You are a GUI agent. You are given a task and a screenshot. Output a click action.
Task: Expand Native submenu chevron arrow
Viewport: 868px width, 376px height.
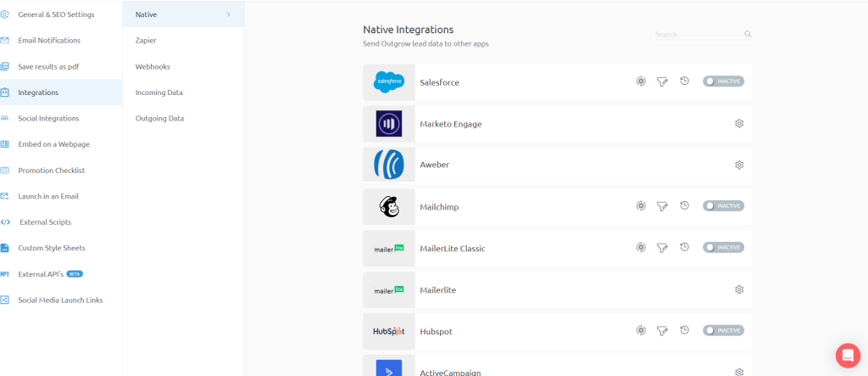click(x=229, y=14)
